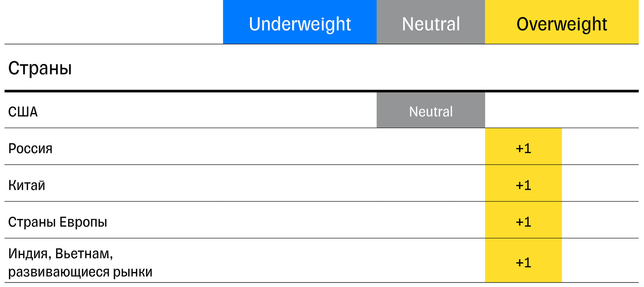644x287 pixels.
Task: Click the +1 rating in Индия, Вьетнам row
Action: click(x=523, y=262)
